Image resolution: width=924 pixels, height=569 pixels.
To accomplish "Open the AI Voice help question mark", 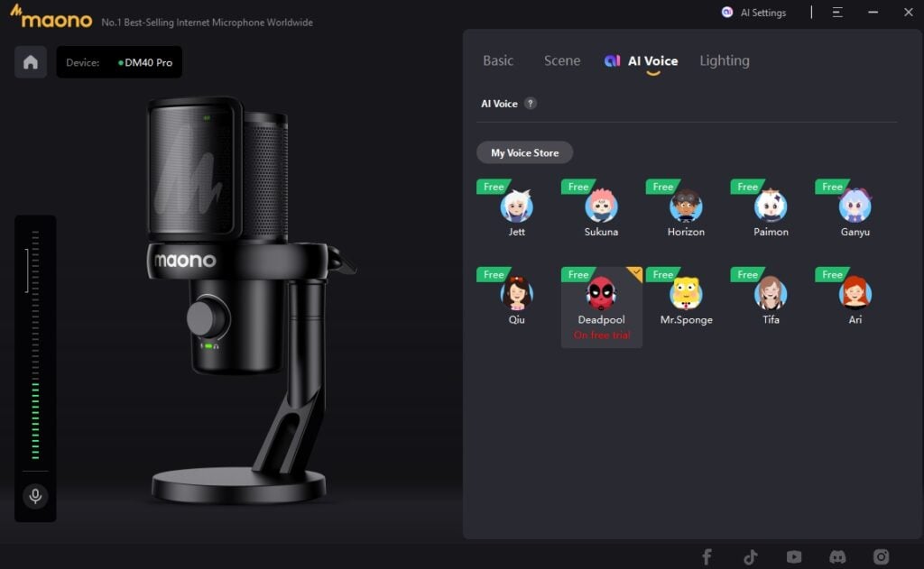I will pos(531,104).
